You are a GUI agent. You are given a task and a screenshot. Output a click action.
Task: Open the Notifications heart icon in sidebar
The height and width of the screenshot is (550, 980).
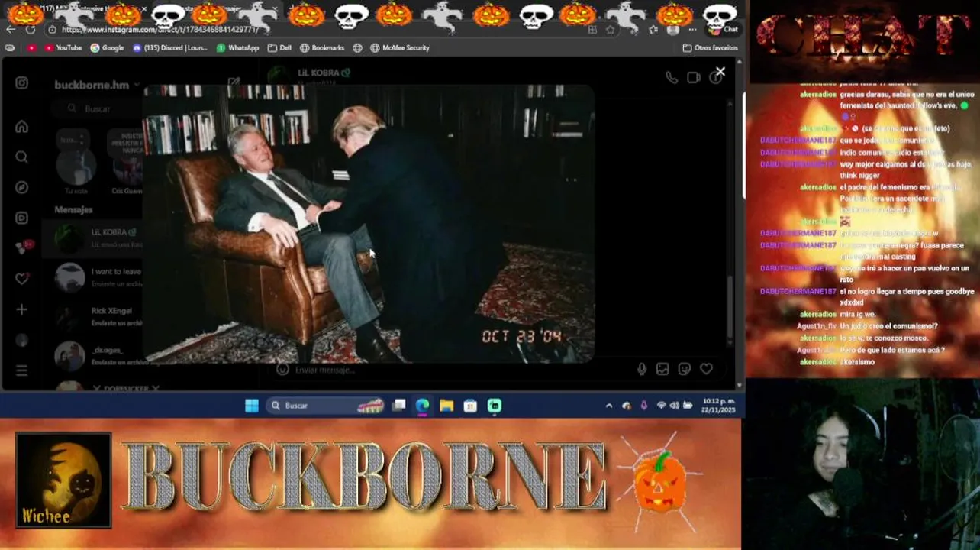[x=22, y=279]
